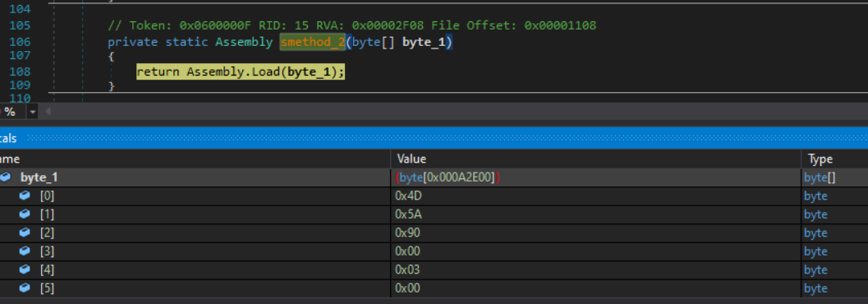This screenshot has width=868, height=304.
Task: Click the horizontal scrollbar left arrow
Action: (x=48, y=112)
